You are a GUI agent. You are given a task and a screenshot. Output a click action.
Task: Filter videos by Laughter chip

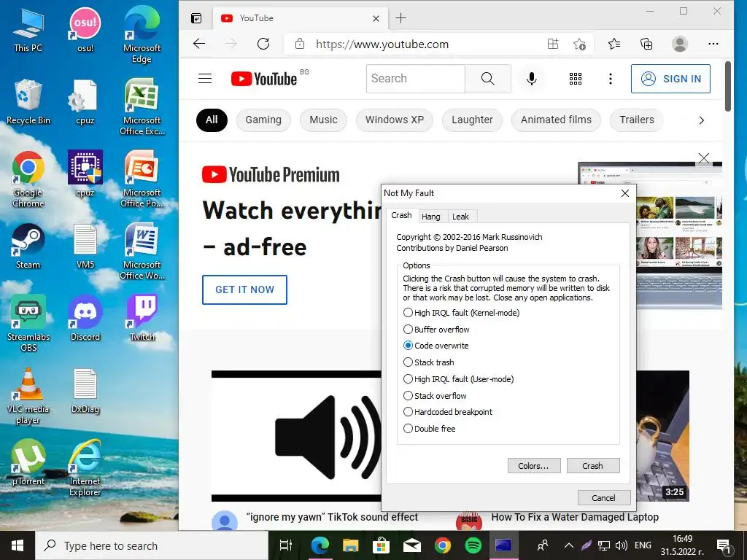tap(472, 120)
